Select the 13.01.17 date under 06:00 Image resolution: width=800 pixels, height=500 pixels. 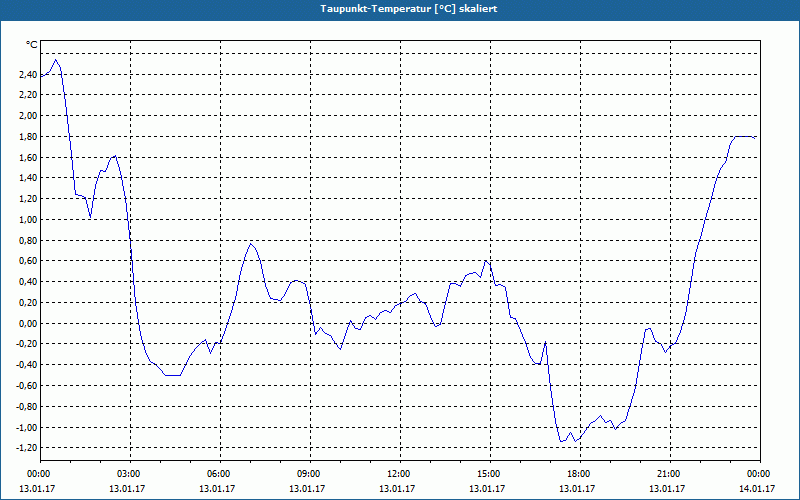pos(217,488)
